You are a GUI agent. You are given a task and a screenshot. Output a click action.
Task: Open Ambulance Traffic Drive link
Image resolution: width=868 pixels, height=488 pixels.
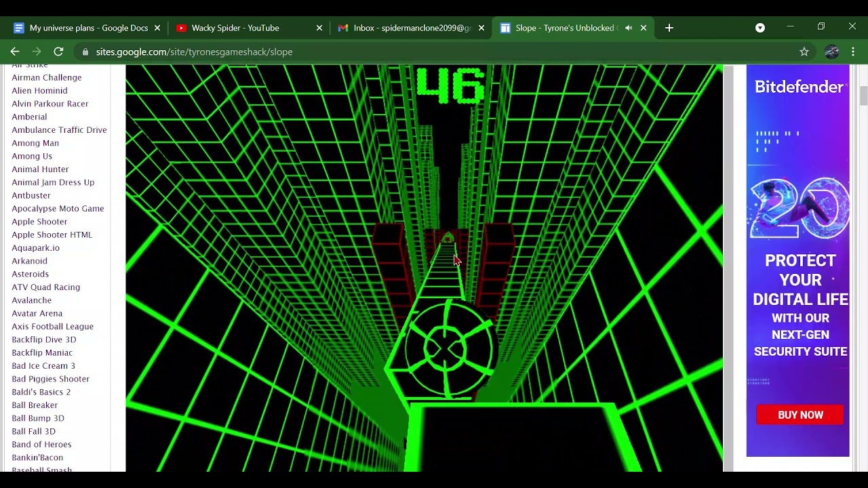tap(59, 130)
